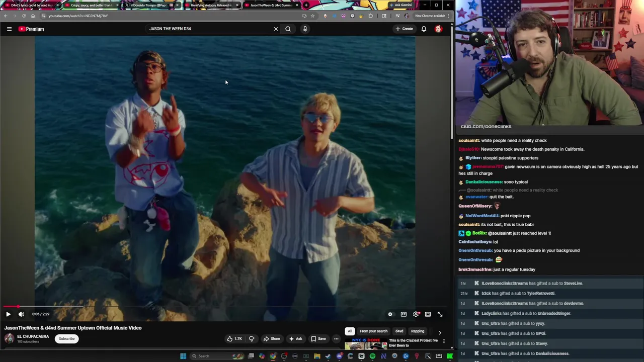
Task: Open EL CHUPACABRA channel name link
Action: click(33, 336)
